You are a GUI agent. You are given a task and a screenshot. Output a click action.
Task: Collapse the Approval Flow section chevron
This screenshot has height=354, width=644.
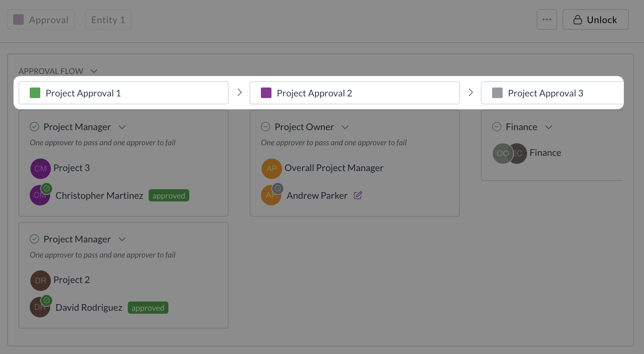point(94,71)
